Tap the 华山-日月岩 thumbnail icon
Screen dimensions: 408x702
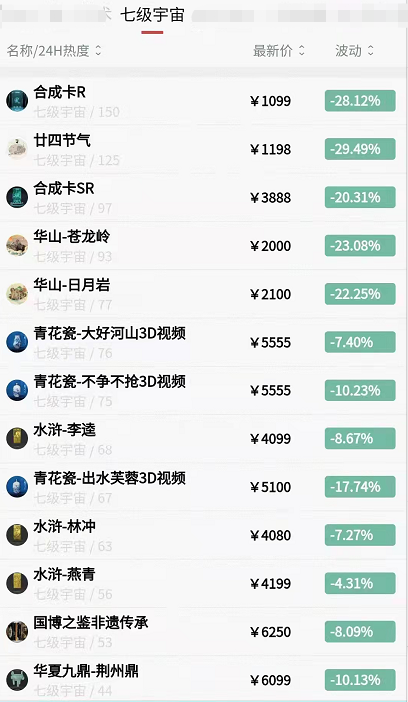pyautogui.click(x=17, y=294)
